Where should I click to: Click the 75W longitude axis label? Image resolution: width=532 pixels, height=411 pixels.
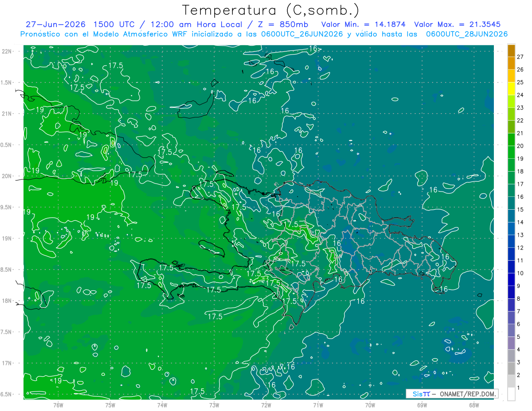pos(110,405)
